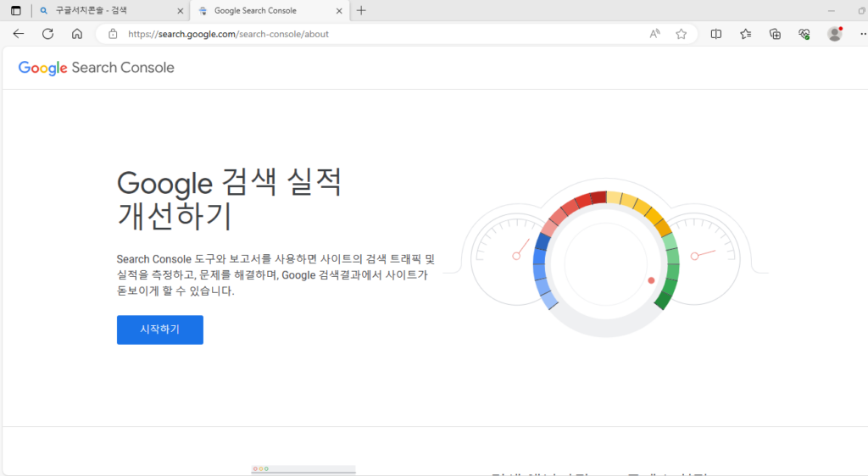Viewport: 868px width, 476px height.
Task: Refresh the current page
Action: pos(47,34)
